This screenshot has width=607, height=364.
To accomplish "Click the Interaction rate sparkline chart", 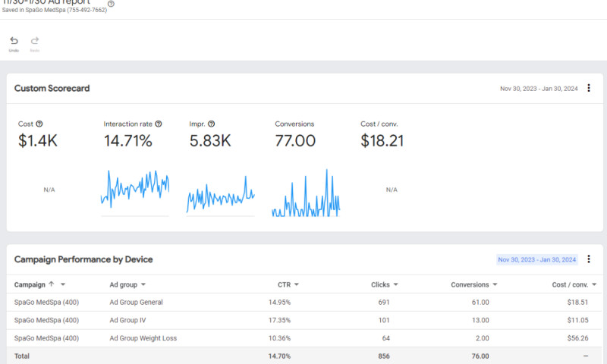I will tap(135, 190).
